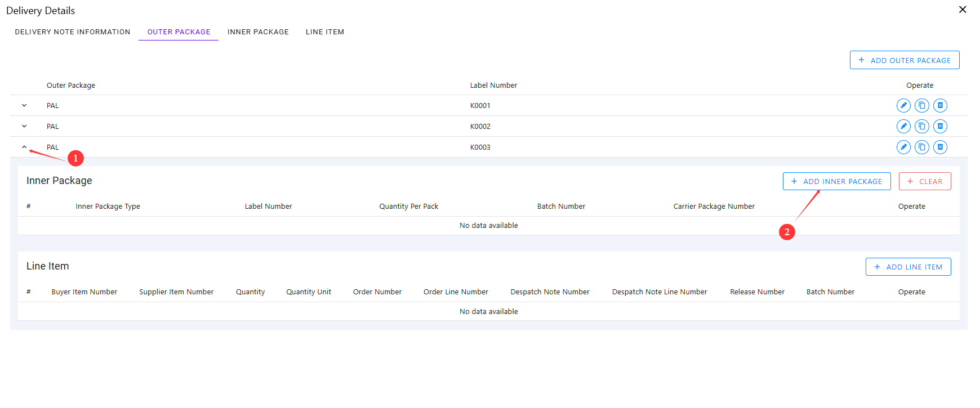
Task: Open the Inner Package tab
Action: click(258, 32)
